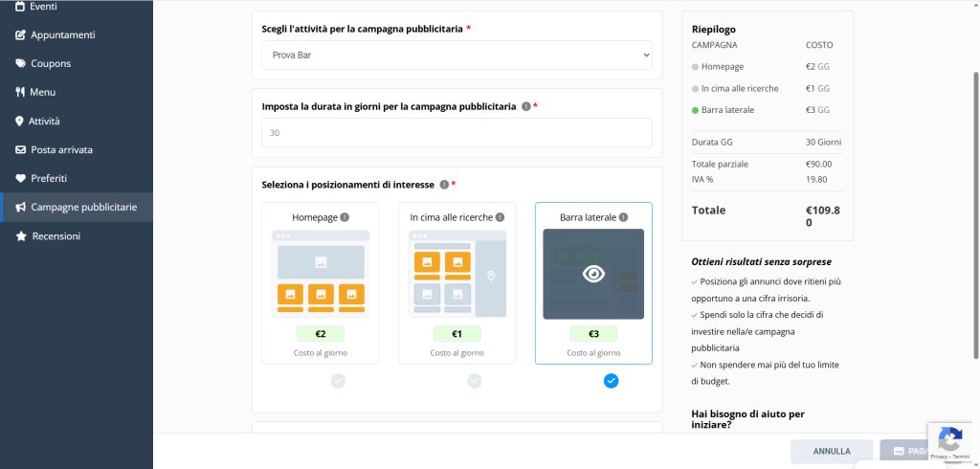Click the campaign duration days input field

457,133
